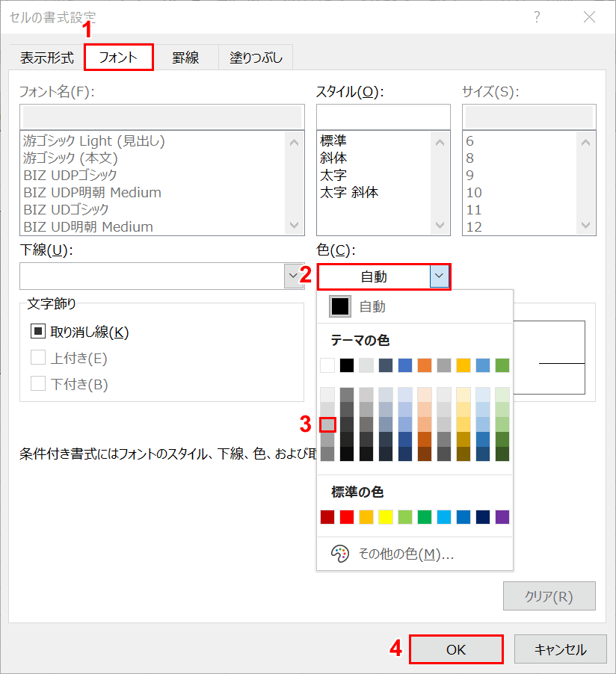Pick orange theme color swatch
Screen dimensions: 616x674
click(424, 365)
